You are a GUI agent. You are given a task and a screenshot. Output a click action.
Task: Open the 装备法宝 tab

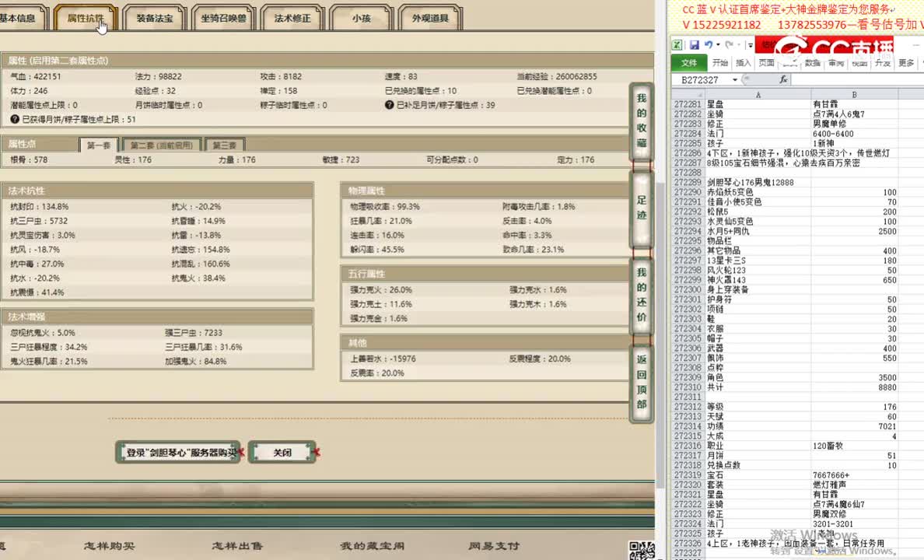click(155, 18)
